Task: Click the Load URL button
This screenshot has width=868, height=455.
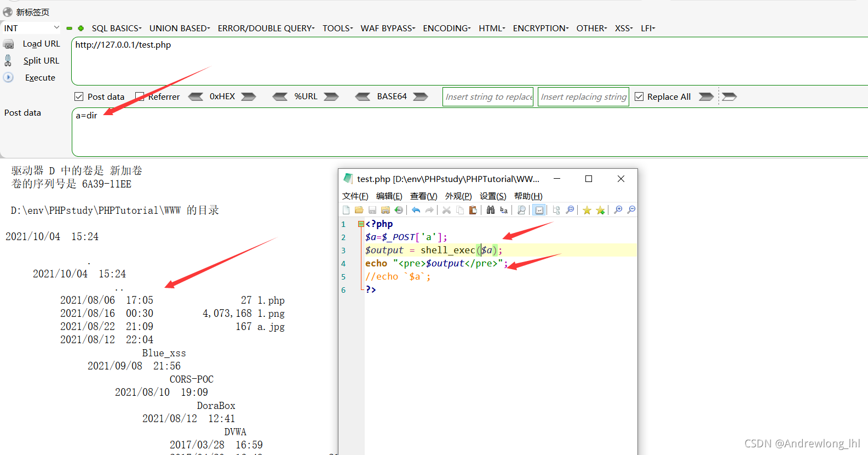Action: (42, 44)
